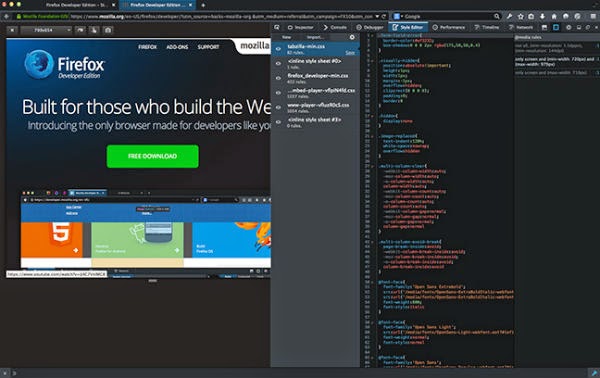Click the search magnifier icon

pos(497,16)
